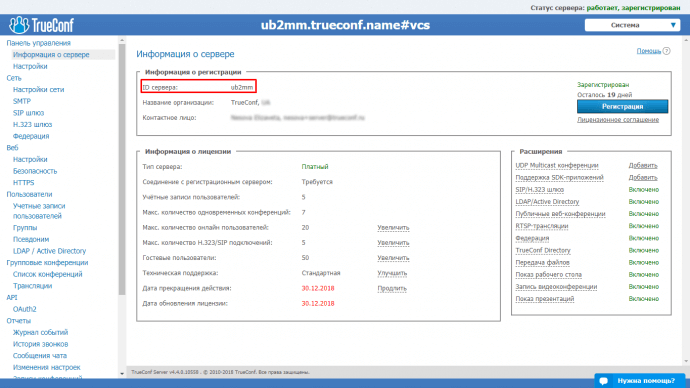Image resolution: width=690 pixels, height=388 pixels.
Task: Open the Система dropdown
Action: (632, 25)
